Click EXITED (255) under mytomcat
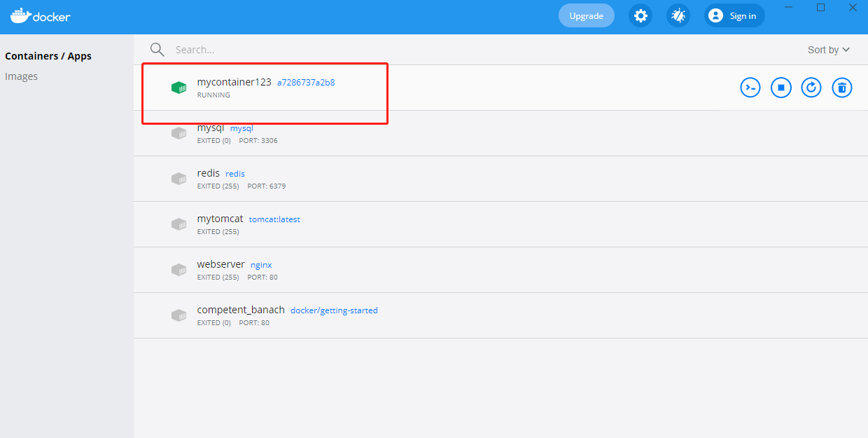This screenshot has height=438, width=868. point(218,231)
